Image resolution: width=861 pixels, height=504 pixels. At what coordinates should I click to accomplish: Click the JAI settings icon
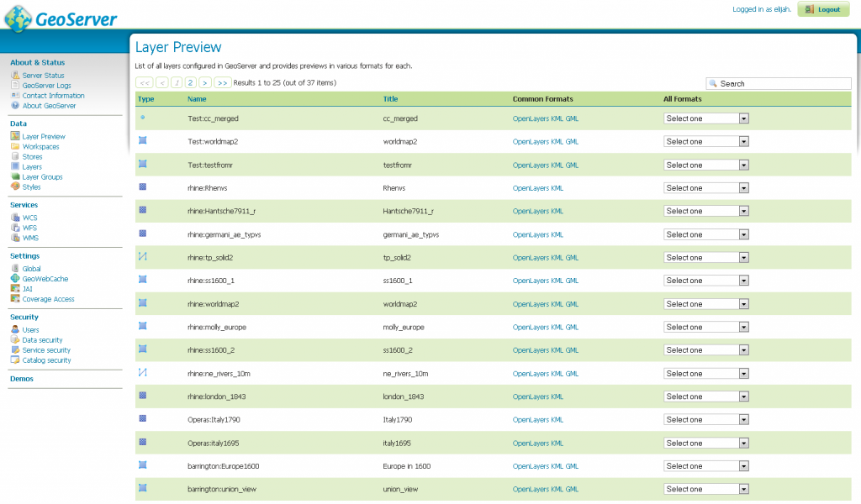(x=15, y=288)
